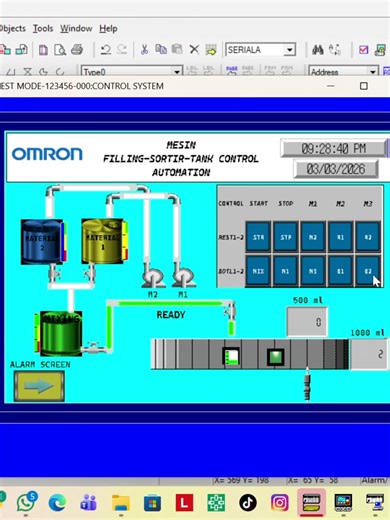Open File Explorer from the taskbar
The image size is (390, 520).
(121, 503)
